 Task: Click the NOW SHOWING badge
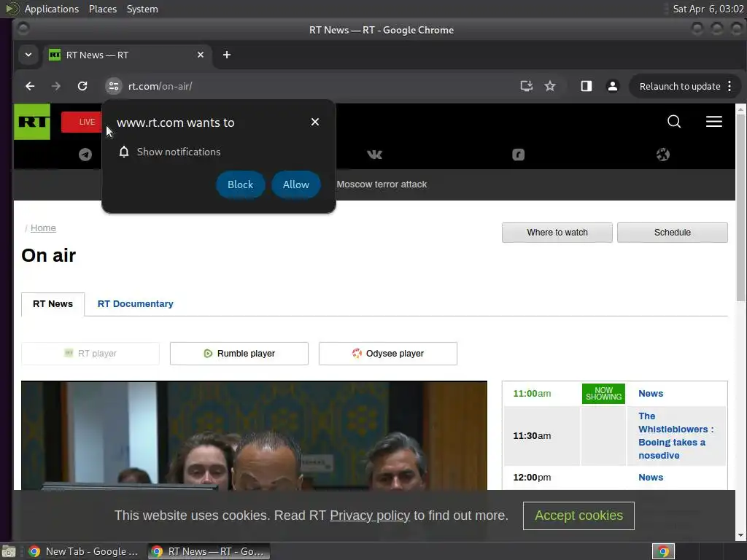603,393
